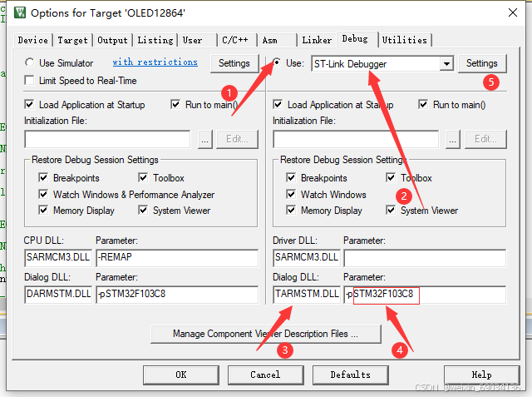Screen dimensions: 532x397
Task: Restore settings with Defaults button
Action: (x=351, y=375)
